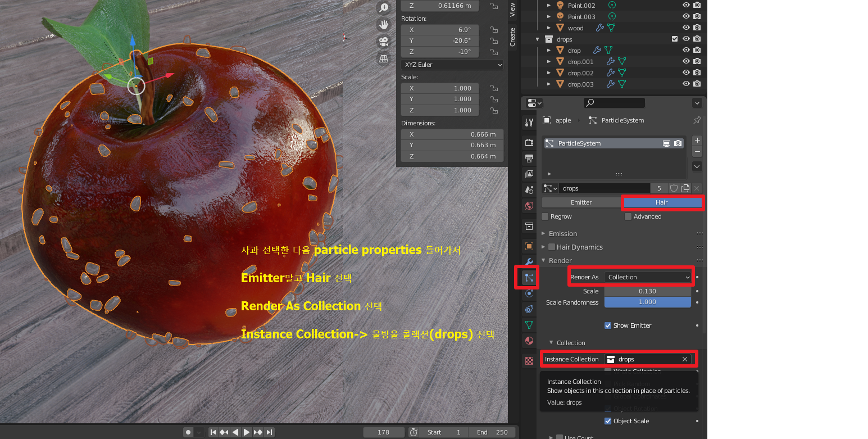Image resolution: width=868 pixels, height=439 pixels.
Task: Select the Hair particle type button
Action: tap(662, 202)
